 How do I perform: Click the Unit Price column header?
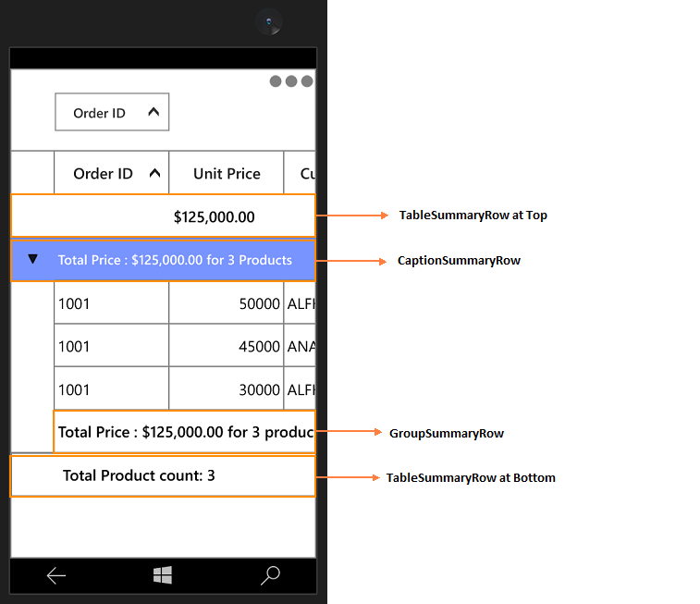click(227, 173)
